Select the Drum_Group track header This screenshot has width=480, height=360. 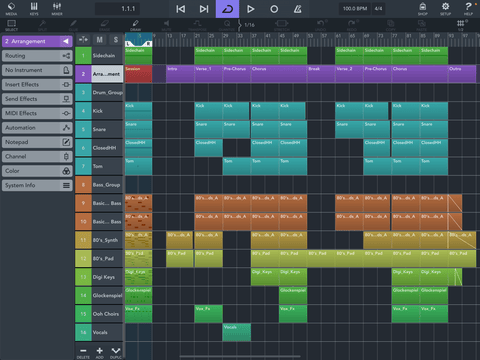[x=99, y=92]
